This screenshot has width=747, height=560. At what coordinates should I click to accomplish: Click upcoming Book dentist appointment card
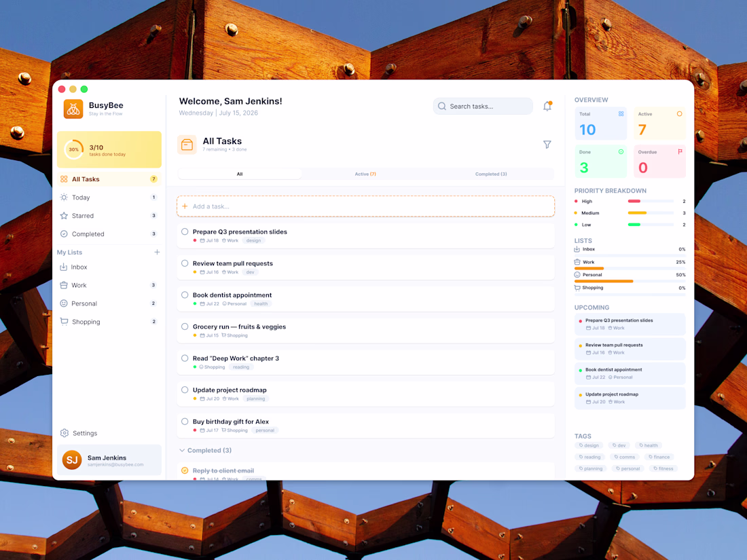point(630,373)
